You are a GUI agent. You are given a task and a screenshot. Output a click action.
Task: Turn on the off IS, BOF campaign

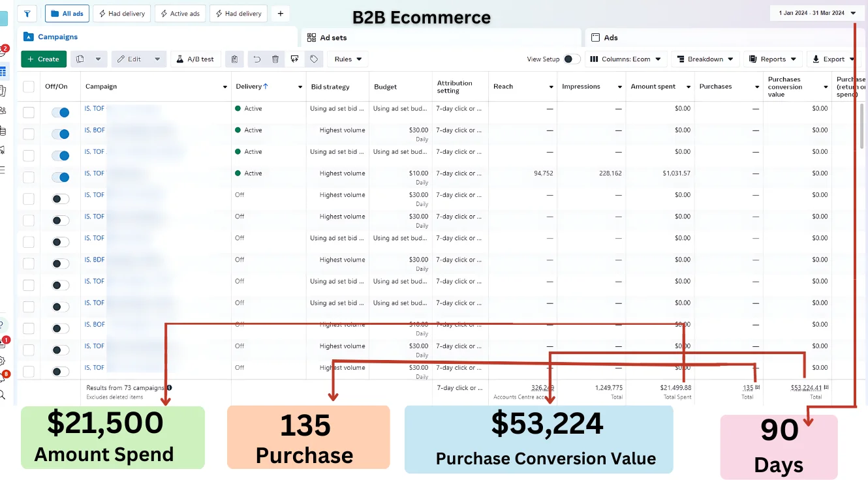(61, 329)
